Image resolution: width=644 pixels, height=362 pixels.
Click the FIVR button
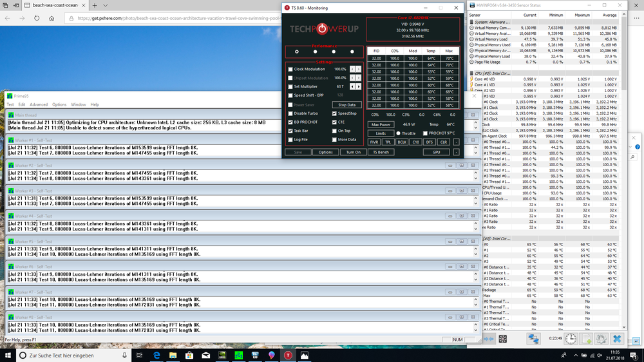click(374, 142)
